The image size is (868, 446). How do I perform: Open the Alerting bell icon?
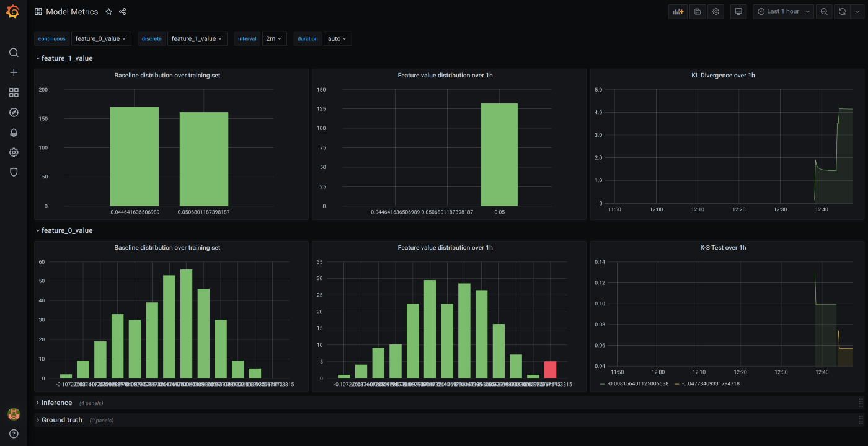coord(14,133)
